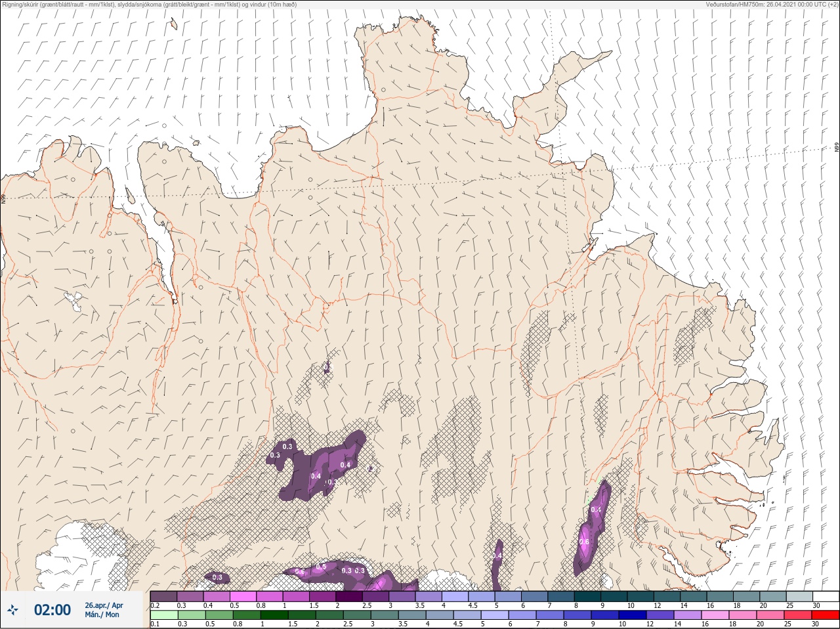The width and height of the screenshot is (840, 629).
Task: Click the Veðurstofan logo icon beside the time
Action: (12, 610)
